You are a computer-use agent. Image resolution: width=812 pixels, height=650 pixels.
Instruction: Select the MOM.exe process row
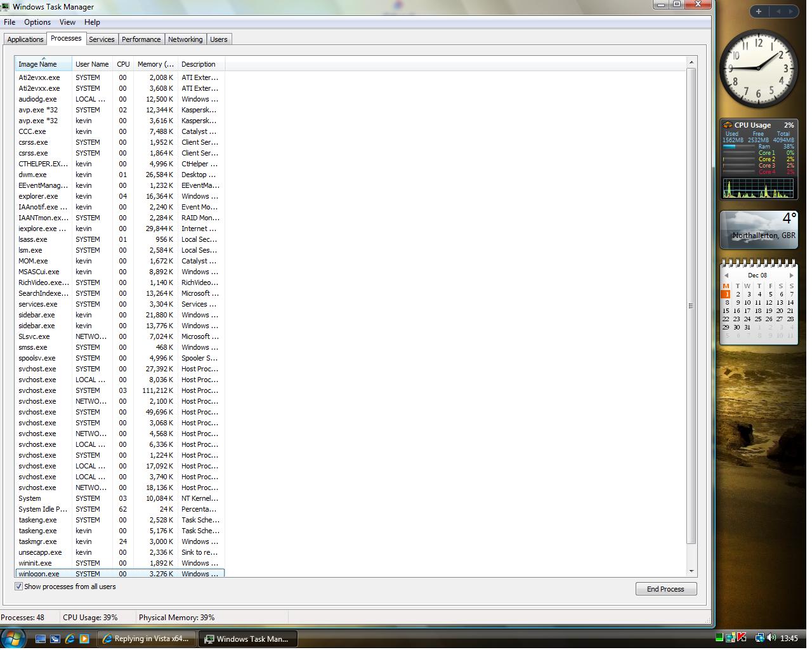pos(119,261)
